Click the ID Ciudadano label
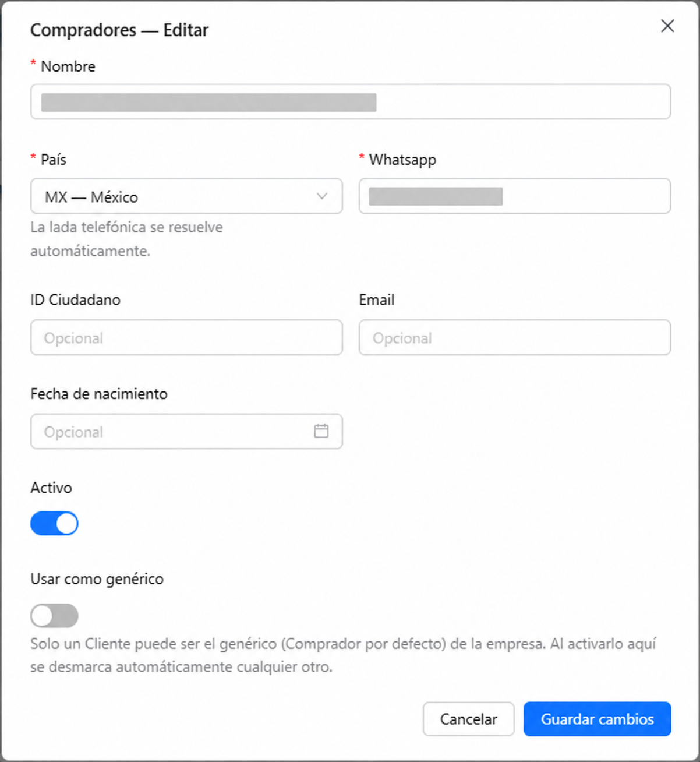700x762 pixels. tap(75, 299)
